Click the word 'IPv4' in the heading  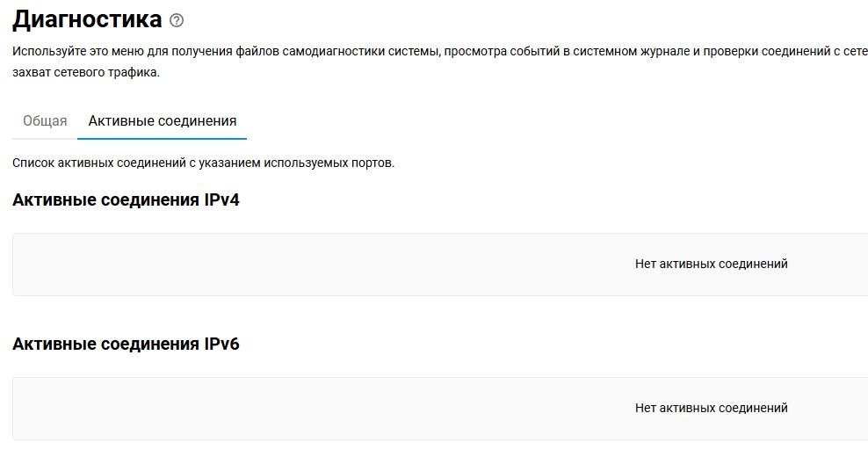pyautogui.click(x=221, y=200)
